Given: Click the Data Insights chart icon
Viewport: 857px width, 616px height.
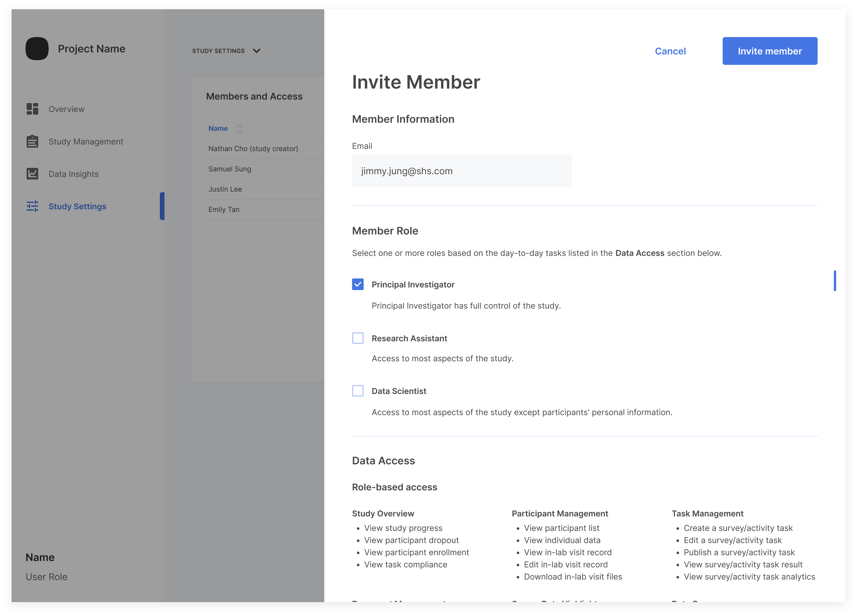Looking at the screenshot, I should click(x=32, y=174).
